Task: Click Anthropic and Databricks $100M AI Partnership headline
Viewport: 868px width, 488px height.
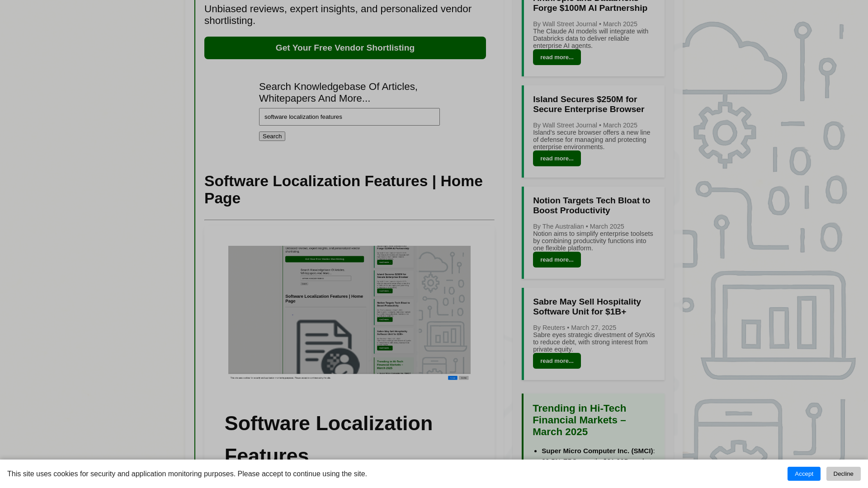Action: point(590,6)
